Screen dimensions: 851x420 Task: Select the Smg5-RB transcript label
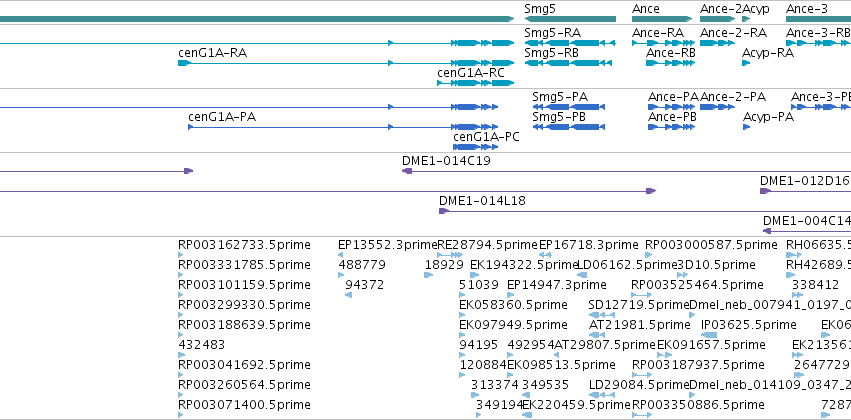pyautogui.click(x=551, y=53)
